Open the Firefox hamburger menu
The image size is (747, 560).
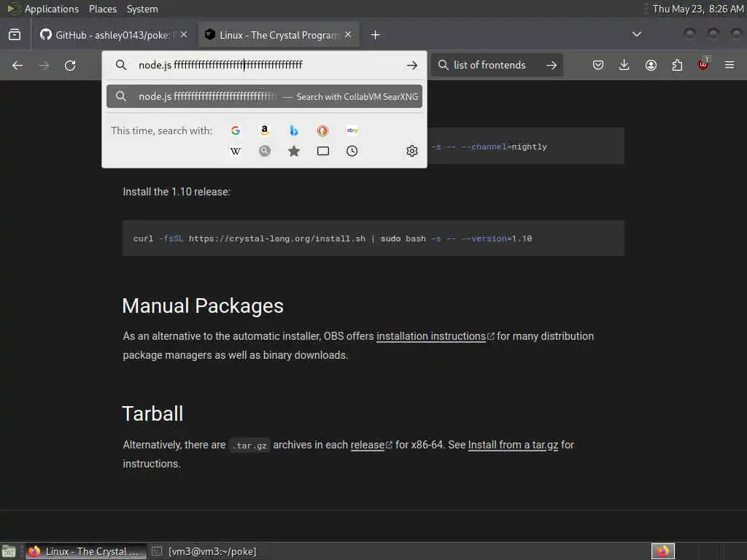click(x=729, y=65)
